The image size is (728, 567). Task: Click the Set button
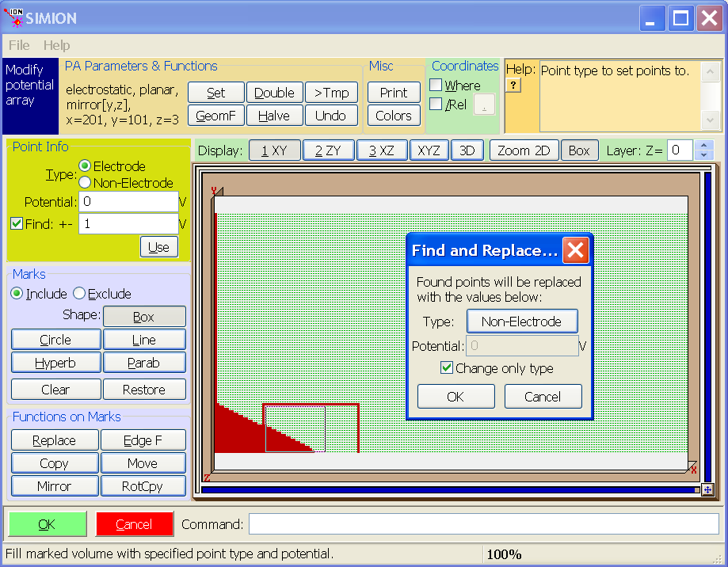tap(216, 93)
